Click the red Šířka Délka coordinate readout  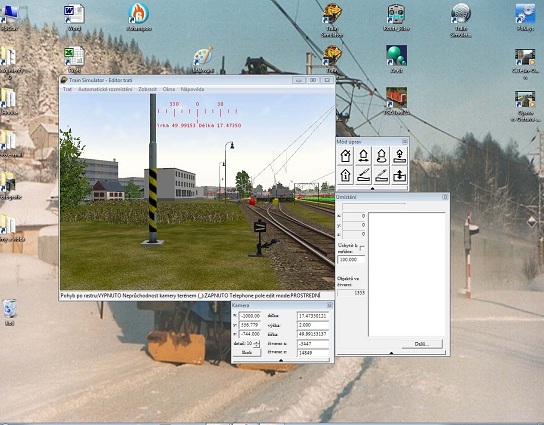point(198,125)
